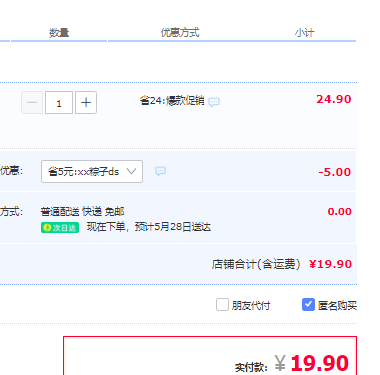Image resolution: width=380 pixels, height=375 pixels.
Task: Select the 数量 column header
Action: pos(59,33)
